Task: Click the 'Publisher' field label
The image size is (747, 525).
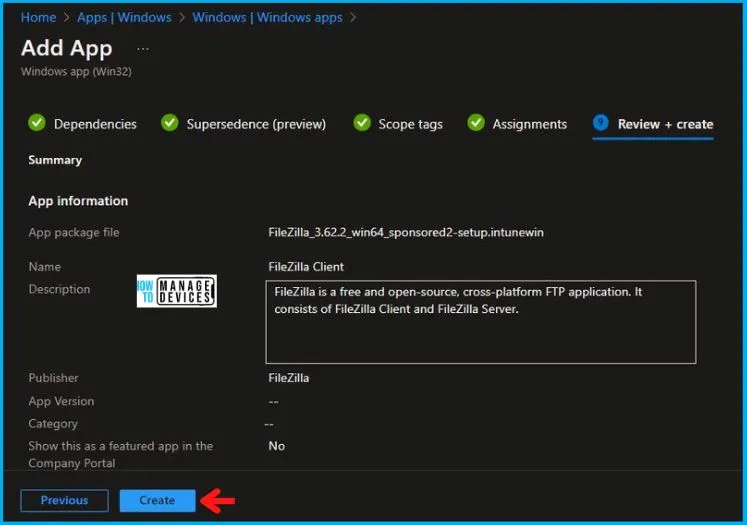Action: point(53,378)
